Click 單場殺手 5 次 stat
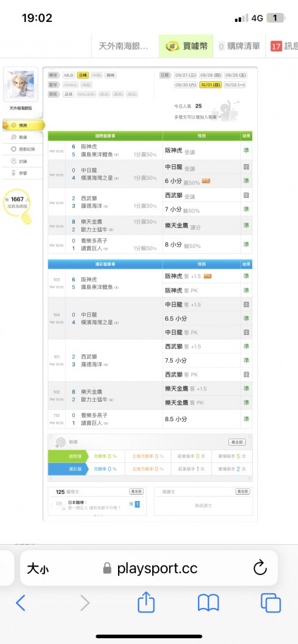This screenshot has height=644, width=298. (x=232, y=457)
